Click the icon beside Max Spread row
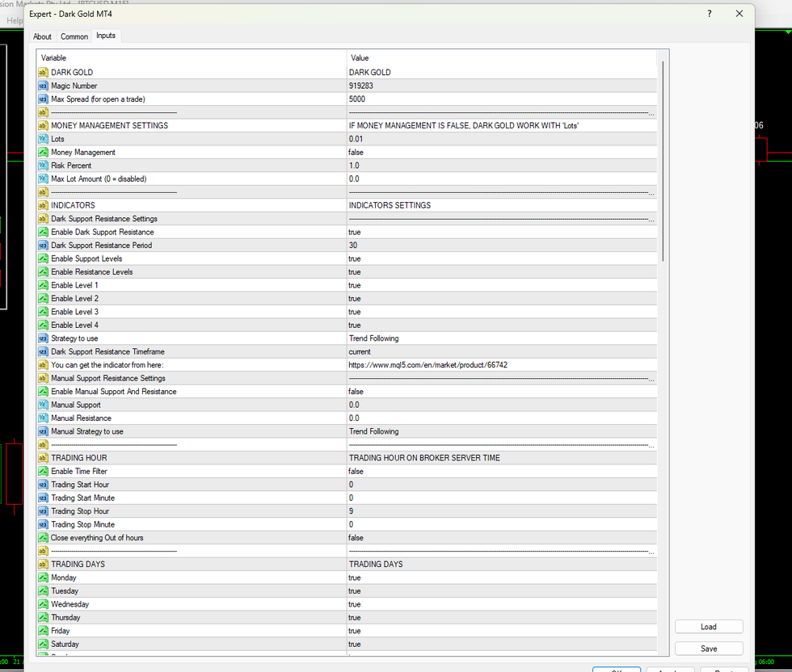Viewport: 792px width, 672px height. click(43, 99)
